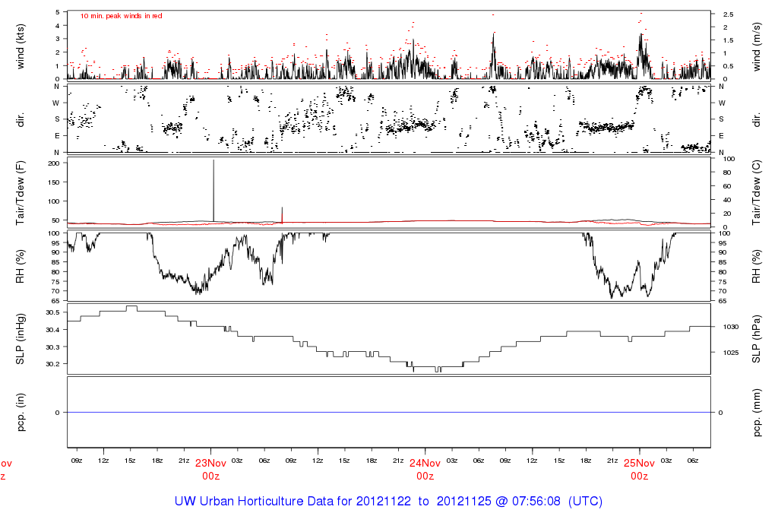
Task: Click the blue zero precipitation line
Action: click(x=389, y=413)
